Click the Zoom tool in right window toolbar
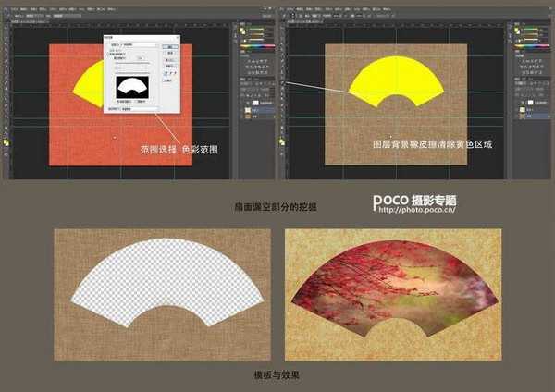Viewport: 555px width, 392px height. click(x=281, y=132)
